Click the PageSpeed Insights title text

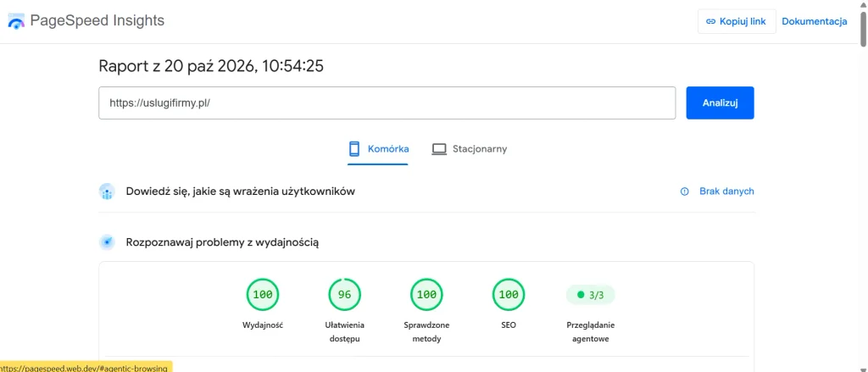97,21
